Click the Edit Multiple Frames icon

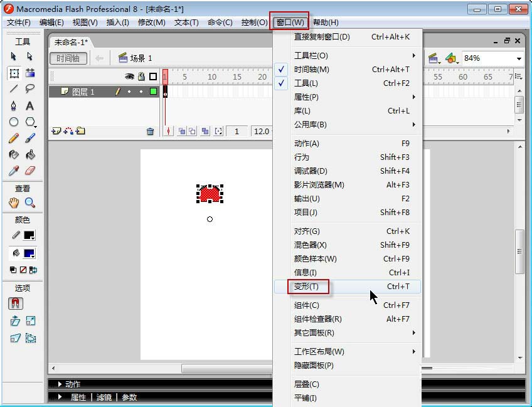pos(205,131)
